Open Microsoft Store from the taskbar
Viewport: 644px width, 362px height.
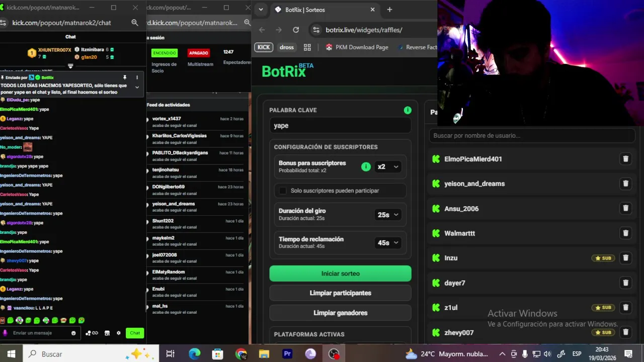[217, 354]
